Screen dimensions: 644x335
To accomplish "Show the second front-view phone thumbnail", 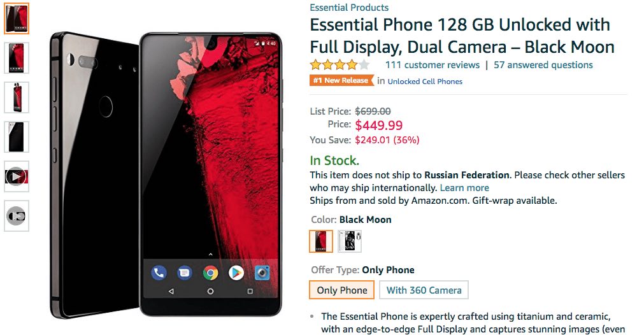I will (17, 58).
